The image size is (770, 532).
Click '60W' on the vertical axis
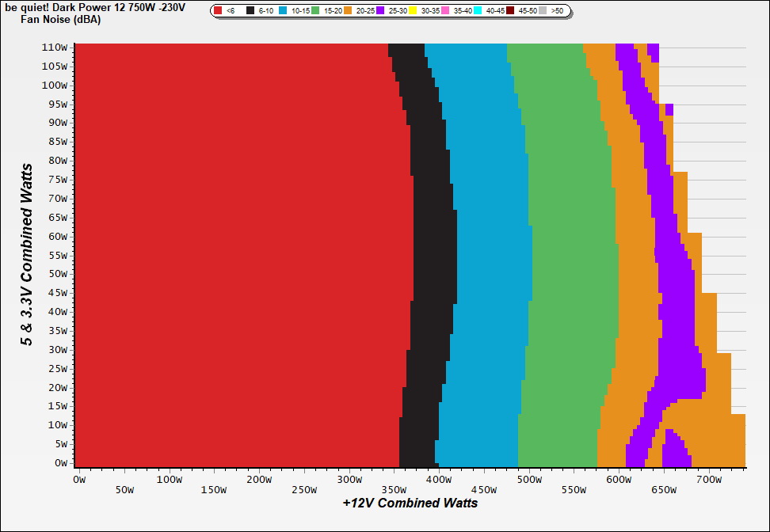coord(58,237)
